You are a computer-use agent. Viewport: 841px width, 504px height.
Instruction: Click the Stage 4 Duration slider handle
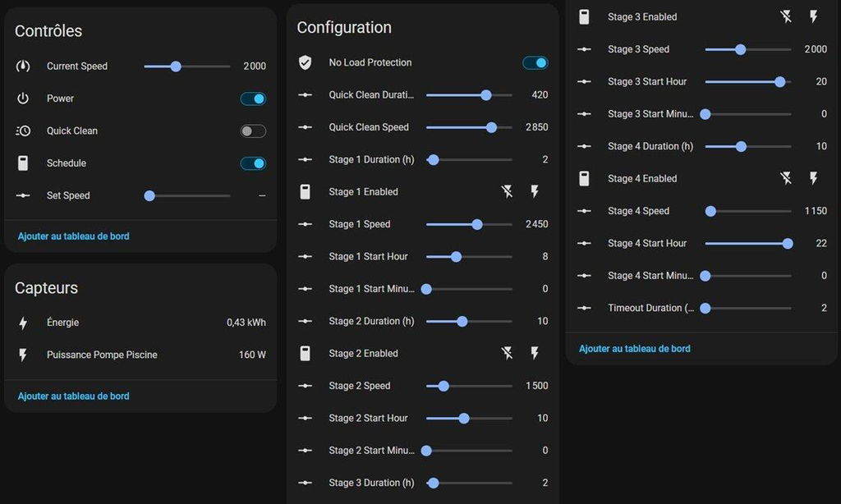pos(742,146)
